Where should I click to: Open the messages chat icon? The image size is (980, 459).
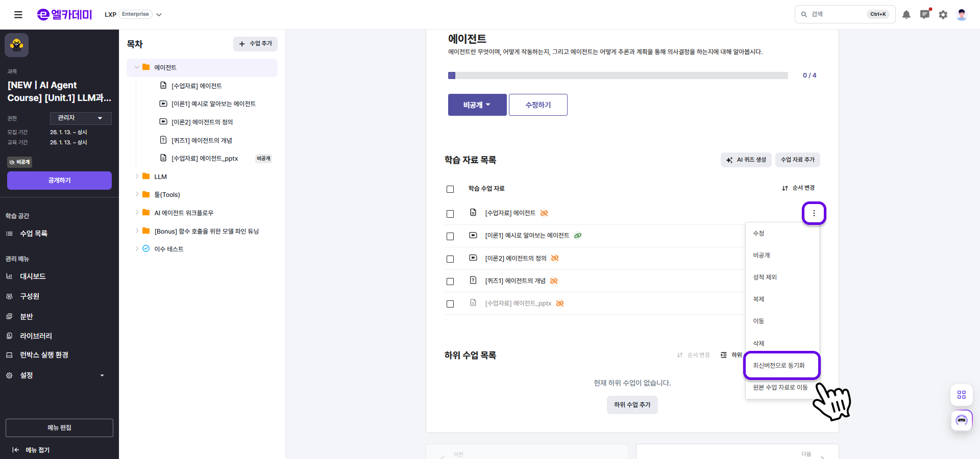coord(924,15)
